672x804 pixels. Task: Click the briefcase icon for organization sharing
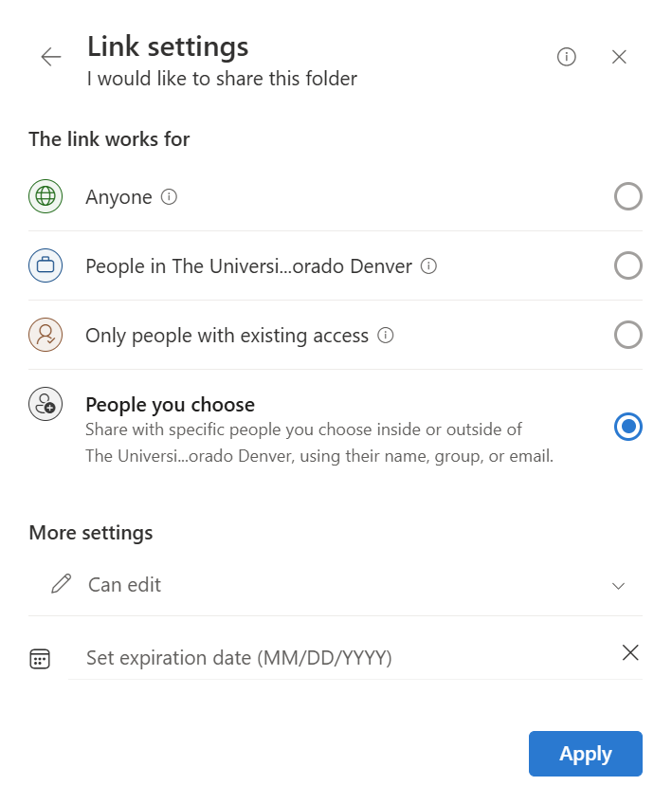point(45,265)
